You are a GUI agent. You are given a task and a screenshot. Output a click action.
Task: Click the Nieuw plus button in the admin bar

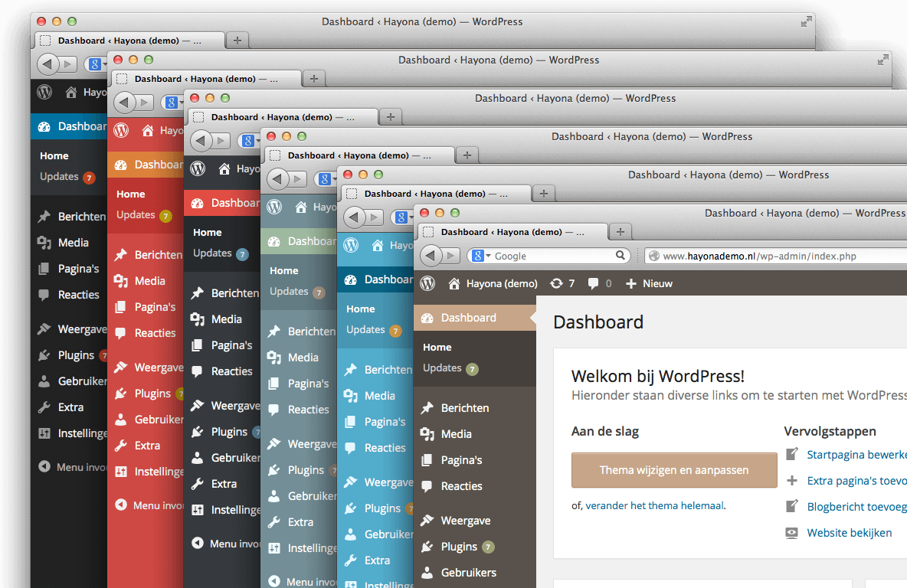point(650,283)
